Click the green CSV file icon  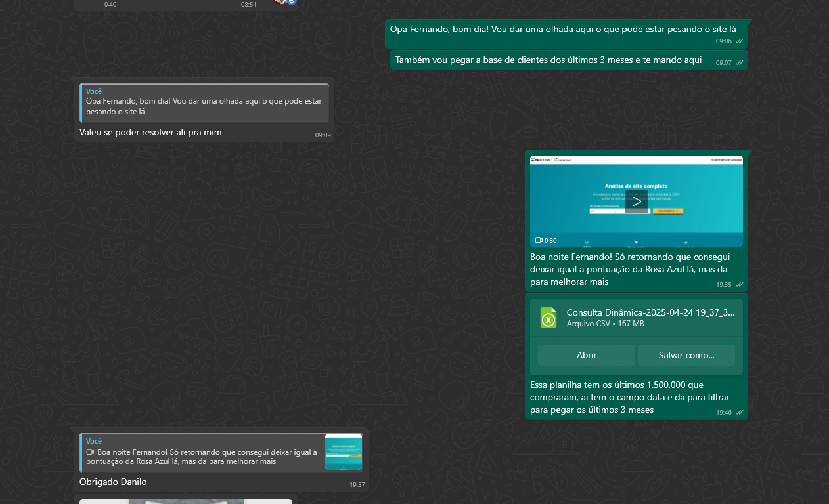click(x=549, y=318)
